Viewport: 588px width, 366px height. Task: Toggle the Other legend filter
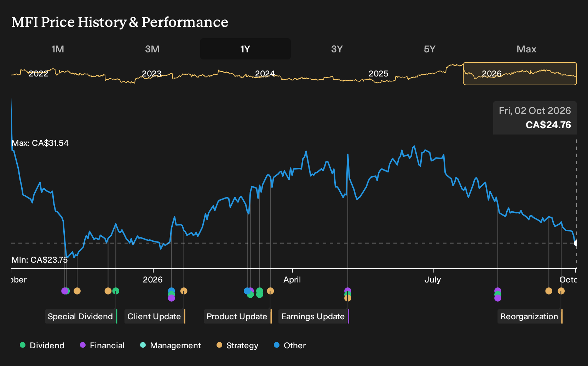point(290,345)
